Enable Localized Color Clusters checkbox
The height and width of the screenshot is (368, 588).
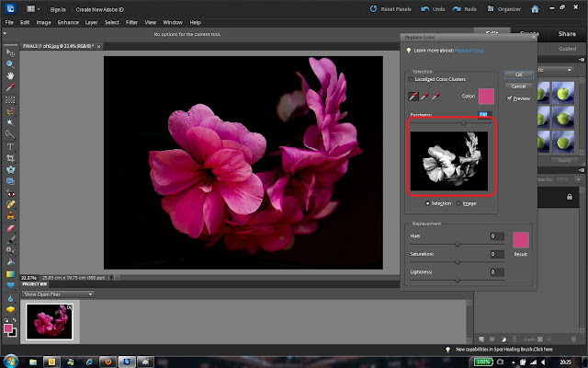click(x=411, y=79)
